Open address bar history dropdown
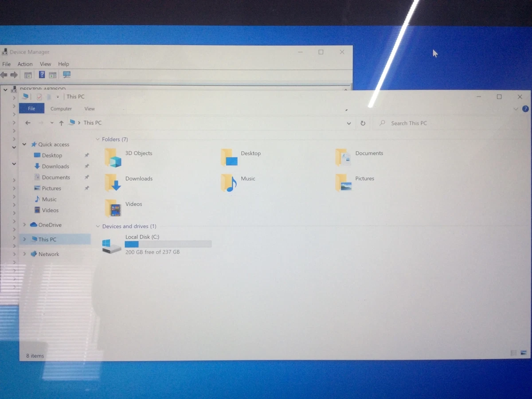The width and height of the screenshot is (532, 399). (349, 124)
